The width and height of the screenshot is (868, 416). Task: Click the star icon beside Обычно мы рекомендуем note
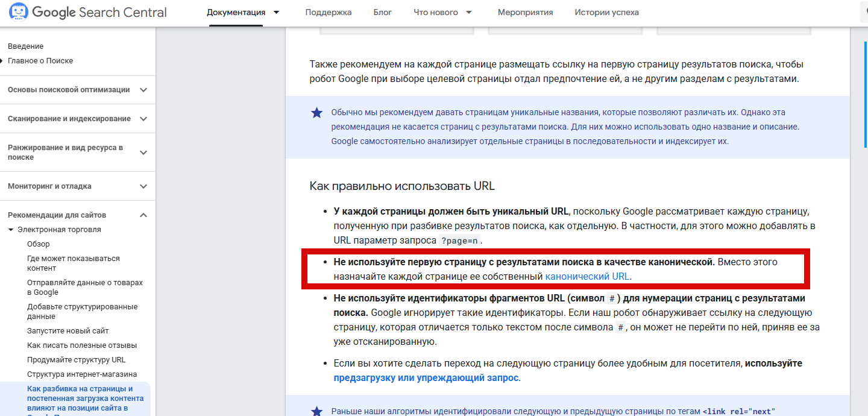coord(316,113)
